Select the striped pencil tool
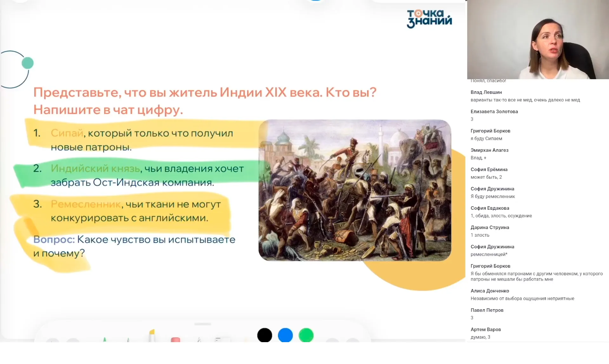Screen dimensions: 609x364 199,340
